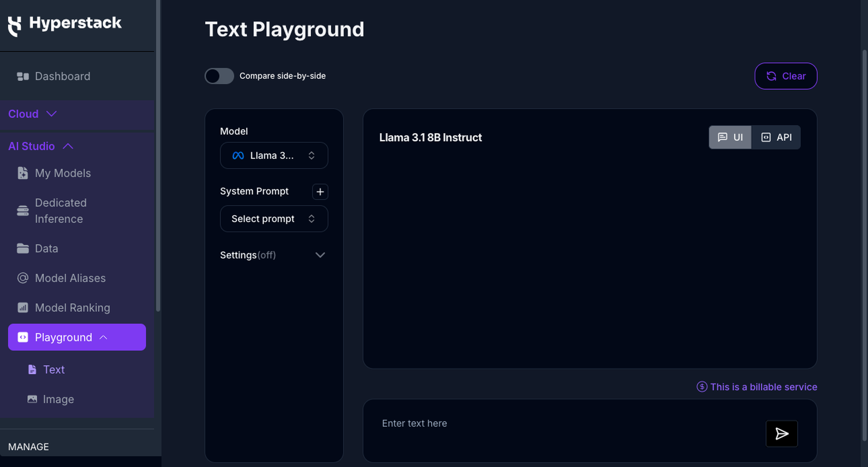Click the Image playground picture icon
This screenshot has height=467, width=868.
[x=32, y=399]
